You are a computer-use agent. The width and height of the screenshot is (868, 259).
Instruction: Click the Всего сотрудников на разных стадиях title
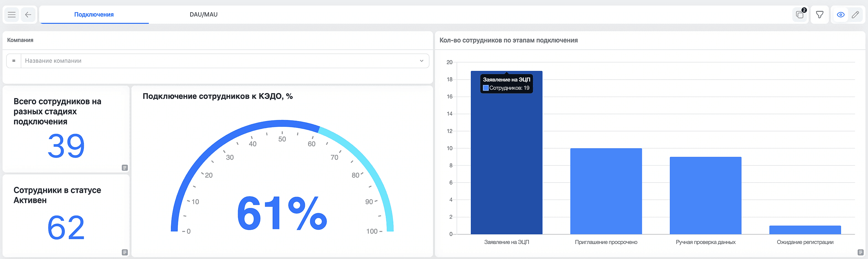[x=57, y=112]
